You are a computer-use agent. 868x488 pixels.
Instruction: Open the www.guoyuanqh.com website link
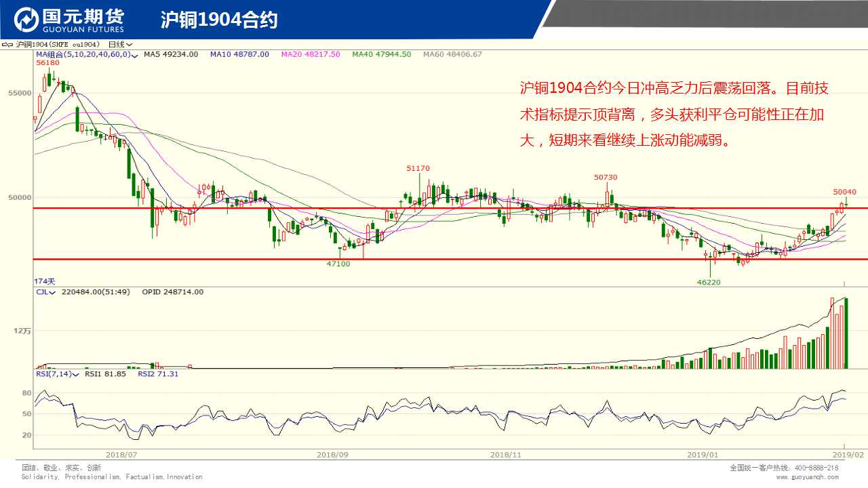pyautogui.click(x=807, y=476)
